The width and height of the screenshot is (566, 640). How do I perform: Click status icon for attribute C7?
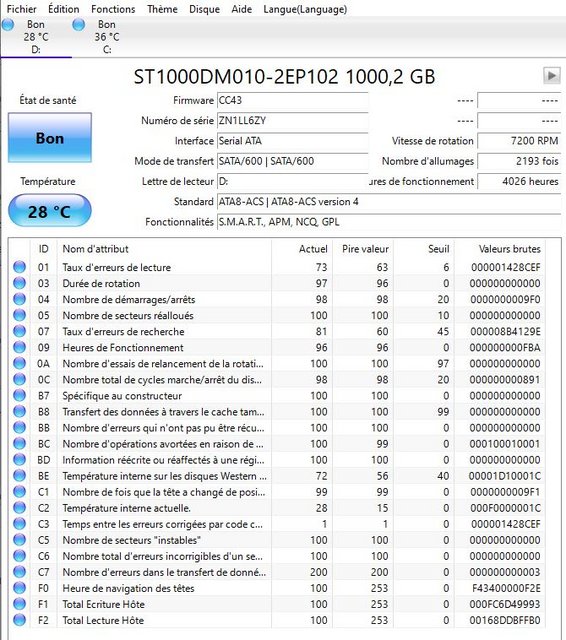(19, 572)
